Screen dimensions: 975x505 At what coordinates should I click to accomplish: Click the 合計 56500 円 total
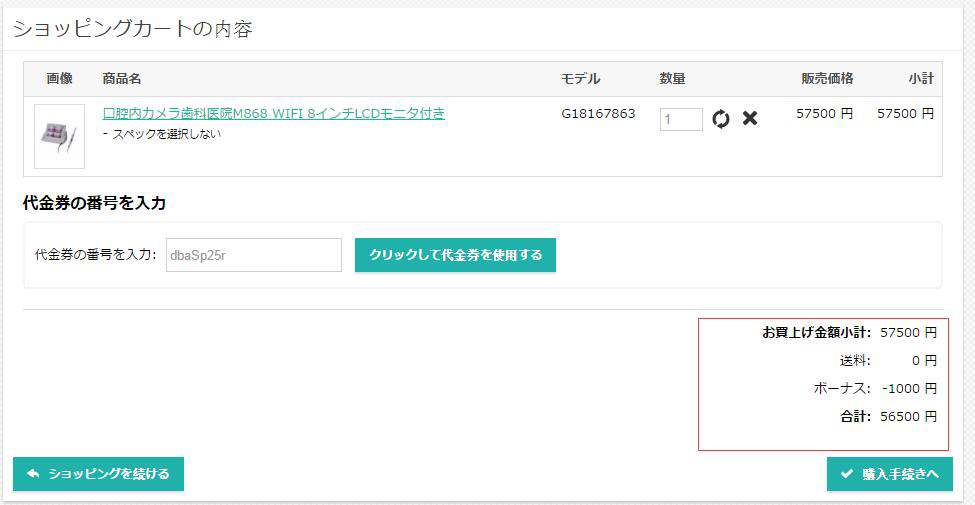889,417
